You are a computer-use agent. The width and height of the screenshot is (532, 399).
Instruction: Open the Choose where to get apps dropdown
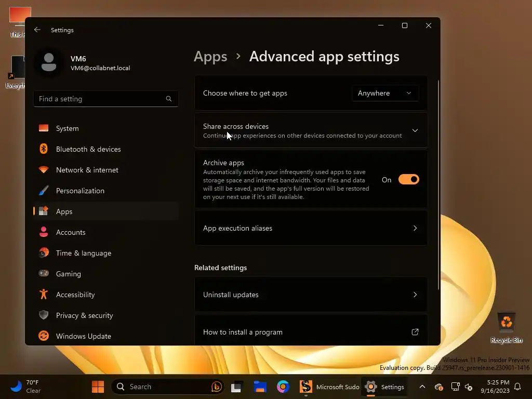pyautogui.click(x=385, y=93)
